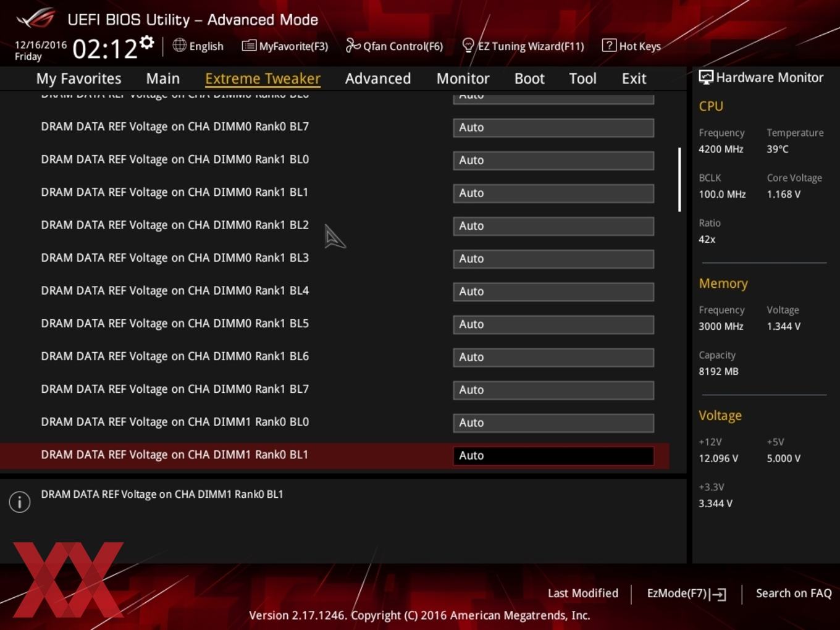Click the globe language icon
Screen dimensions: 840x630
[x=179, y=45]
